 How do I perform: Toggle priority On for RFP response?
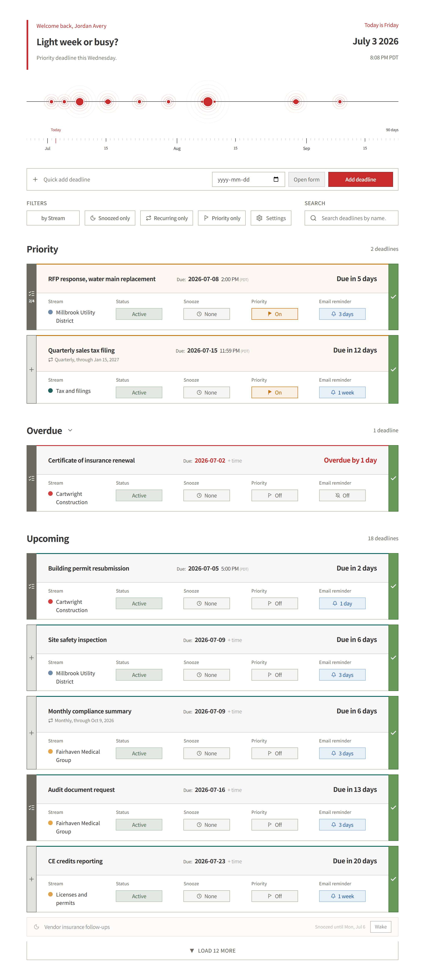pos(275,314)
